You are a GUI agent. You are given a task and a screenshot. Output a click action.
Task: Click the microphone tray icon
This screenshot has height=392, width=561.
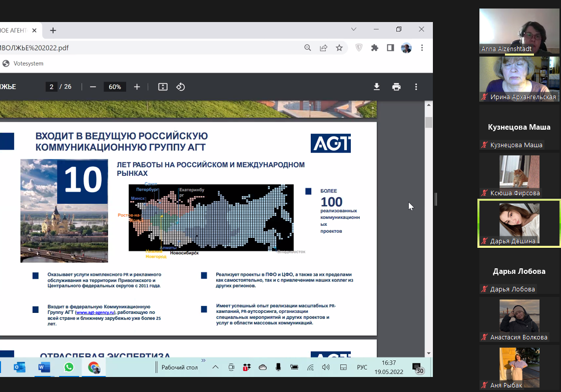(278, 367)
